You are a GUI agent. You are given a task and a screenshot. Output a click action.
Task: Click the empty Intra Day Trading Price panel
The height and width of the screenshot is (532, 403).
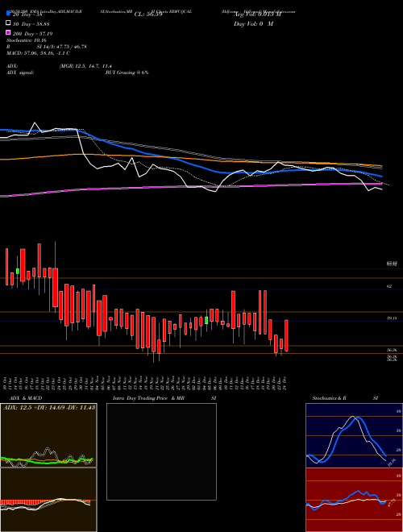(161, 451)
